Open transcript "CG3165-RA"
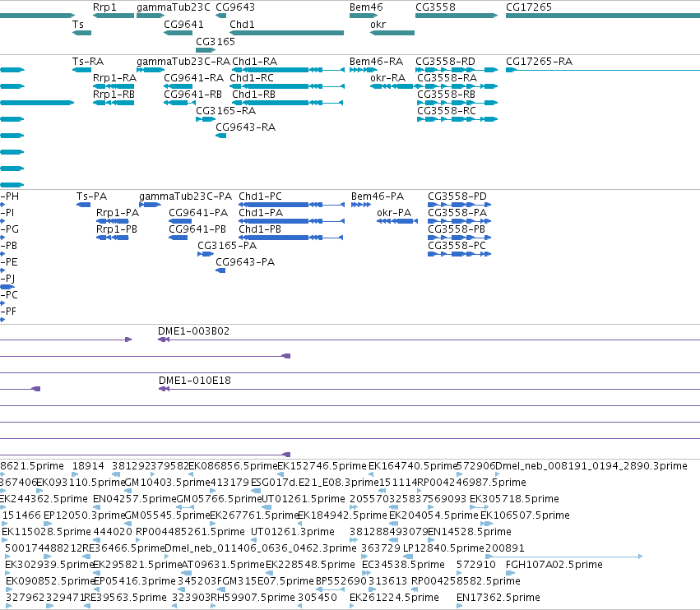 click(226, 111)
